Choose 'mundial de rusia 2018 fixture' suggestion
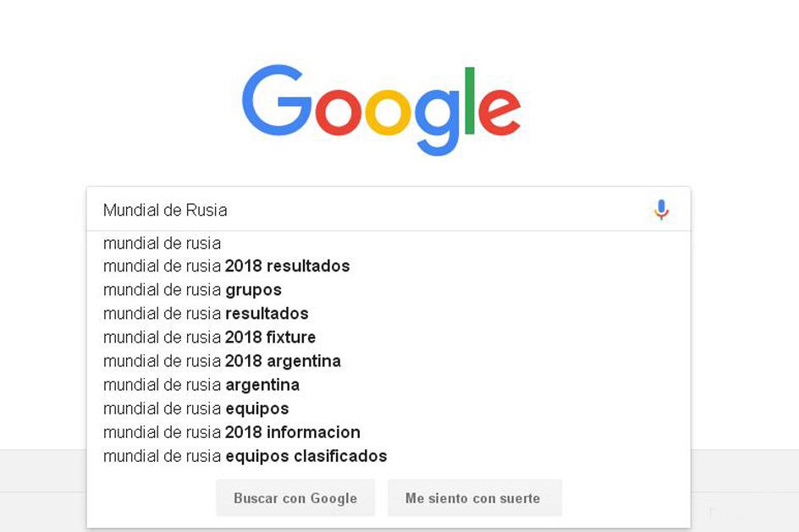This screenshot has height=532, width=799. click(x=388, y=337)
